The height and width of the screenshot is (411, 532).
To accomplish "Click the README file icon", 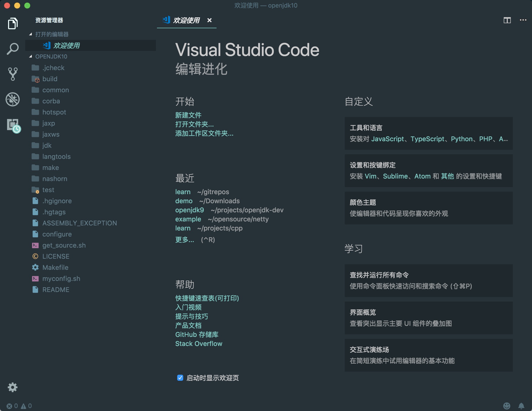I will click(35, 290).
